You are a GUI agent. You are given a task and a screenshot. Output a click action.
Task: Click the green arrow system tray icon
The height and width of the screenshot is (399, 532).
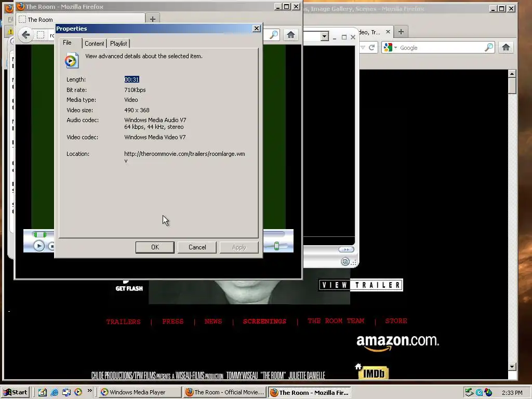[x=469, y=393]
